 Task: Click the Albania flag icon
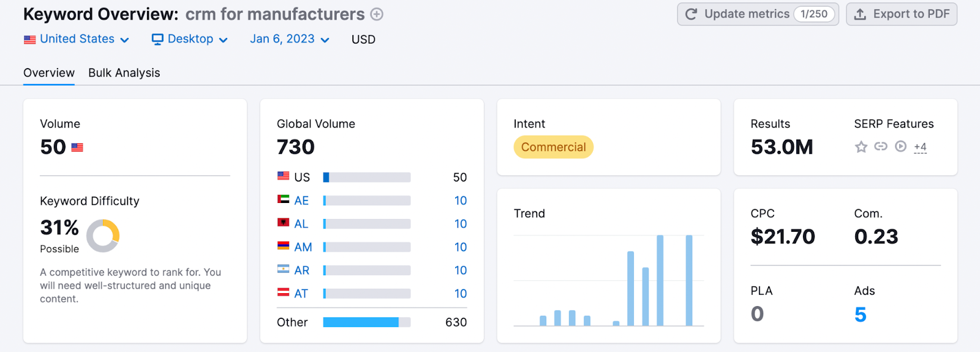[283, 223]
